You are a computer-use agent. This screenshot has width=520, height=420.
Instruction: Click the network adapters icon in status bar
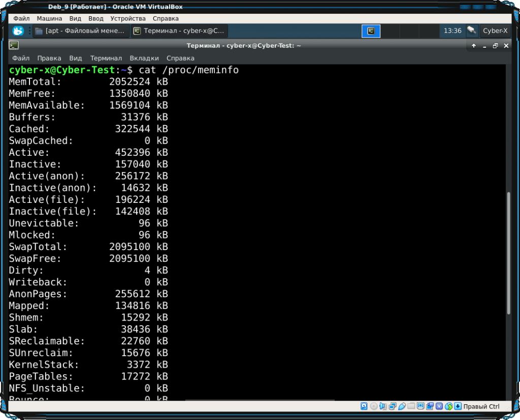click(x=393, y=406)
